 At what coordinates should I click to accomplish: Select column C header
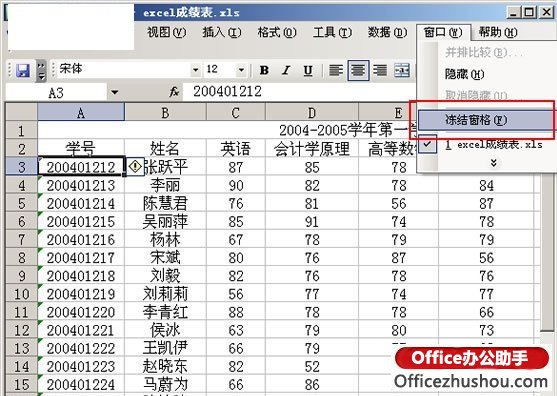click(236, 113)
